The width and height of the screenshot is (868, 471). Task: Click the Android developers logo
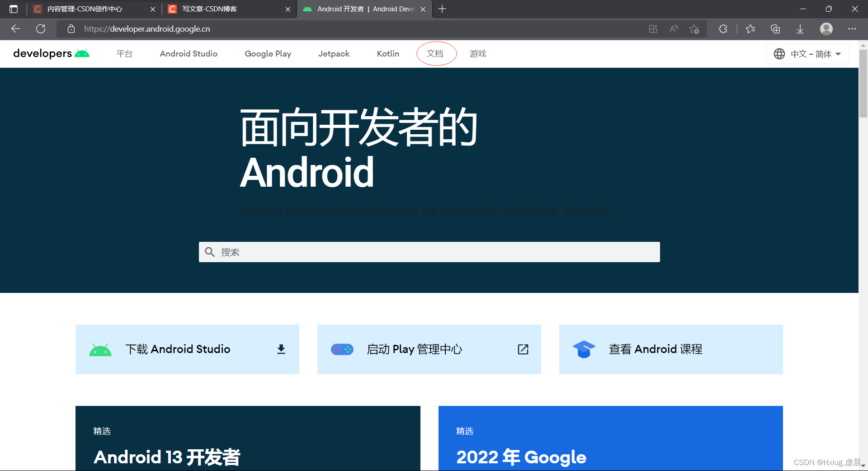(51, 53)
